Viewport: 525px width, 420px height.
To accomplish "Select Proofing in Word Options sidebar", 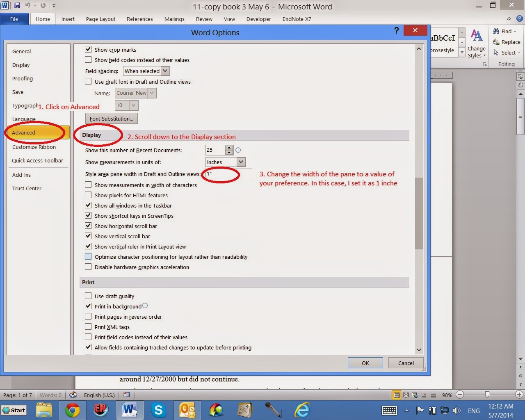I will click(x=38, y=78).
